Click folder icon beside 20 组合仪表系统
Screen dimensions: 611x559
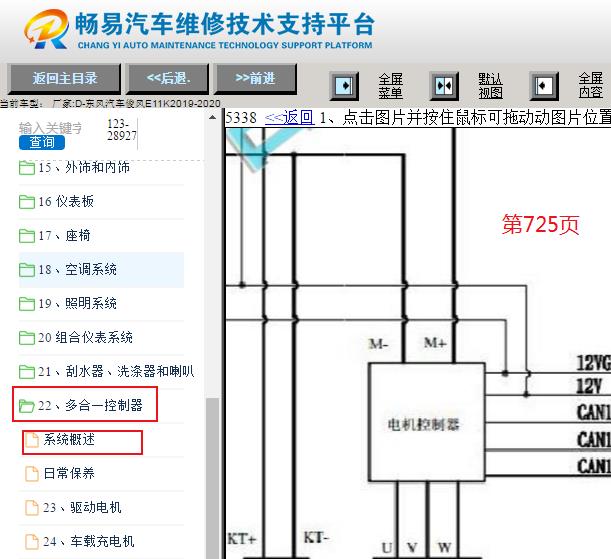(x=26, y=338)
